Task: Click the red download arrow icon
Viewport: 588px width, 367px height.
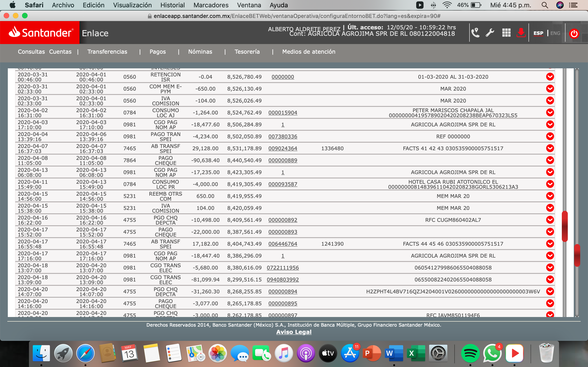Action: pos(521,33)
